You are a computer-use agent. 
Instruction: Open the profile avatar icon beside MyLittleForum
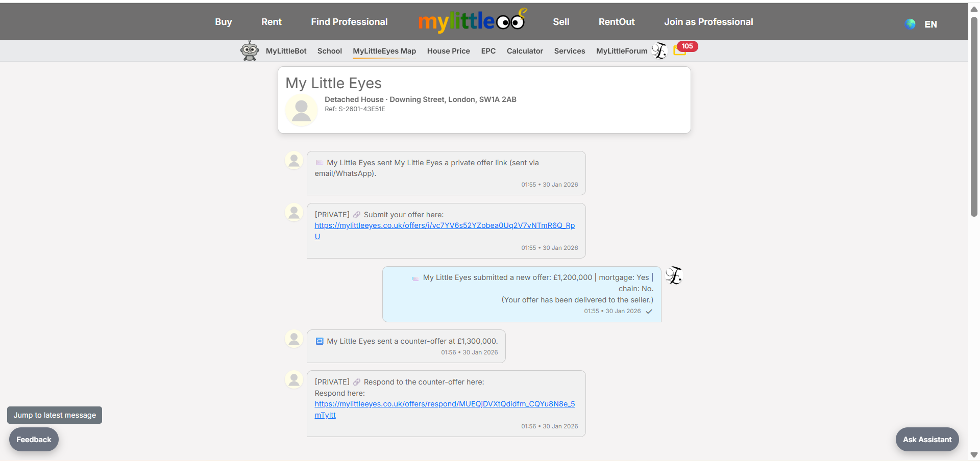[659, 50]
